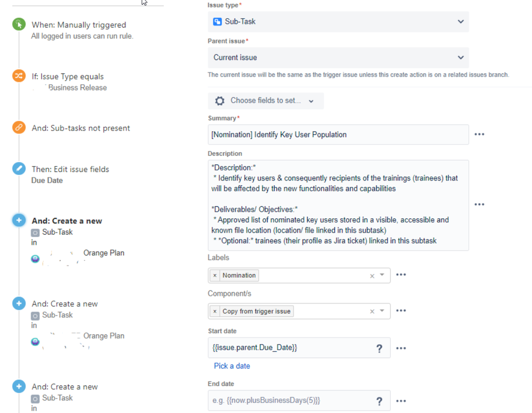The height and width of the screenshot is (413, 532).
Task: Click the third Create a new Sub-Task plus icon
Action: tap(19, 386)
